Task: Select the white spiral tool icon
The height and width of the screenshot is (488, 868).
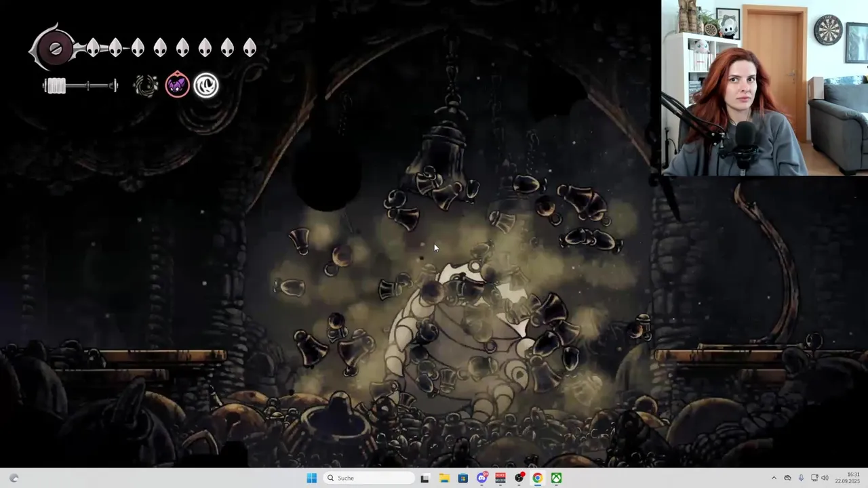Action: [206, 85]
